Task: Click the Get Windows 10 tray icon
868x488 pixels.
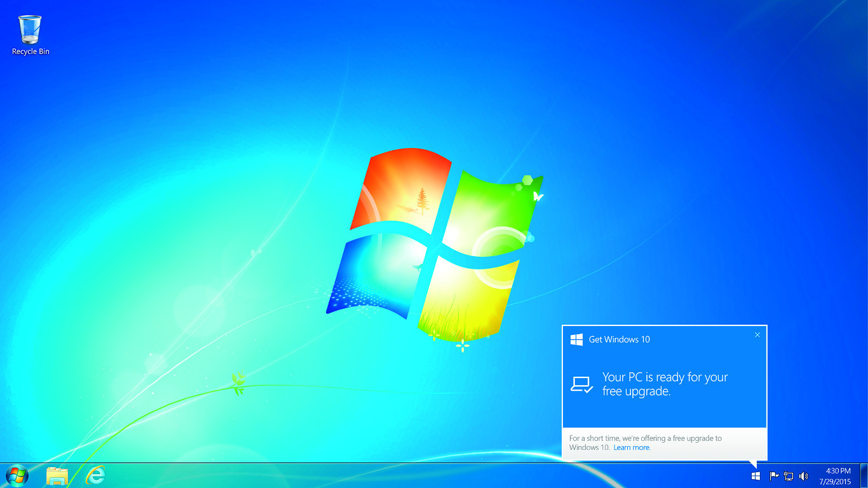Action: coord(756,476)
